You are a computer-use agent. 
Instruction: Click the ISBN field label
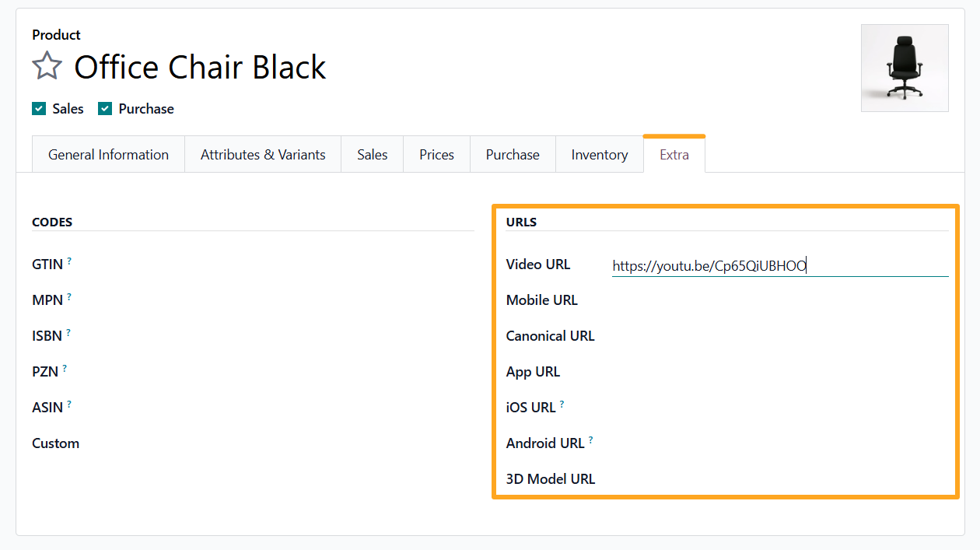point(47,335)
